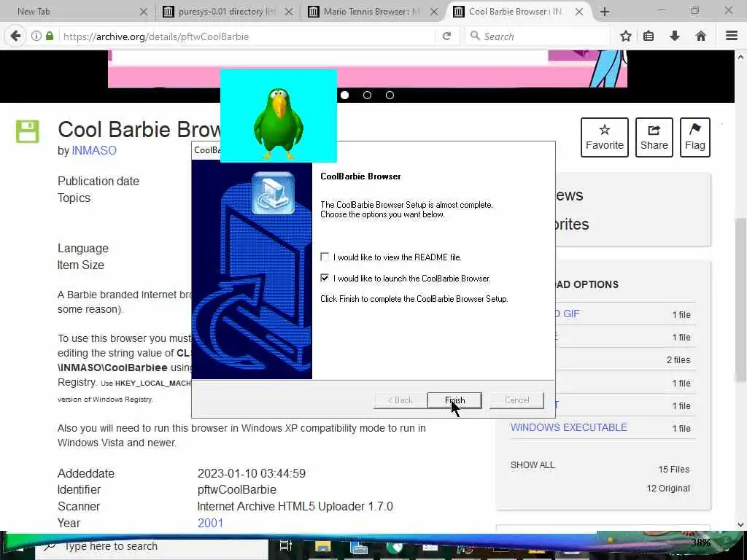Image resolution: width=747 pixels, height=560 pixels.
Task: Click the Windows taskbar search box
Action: 152,547
